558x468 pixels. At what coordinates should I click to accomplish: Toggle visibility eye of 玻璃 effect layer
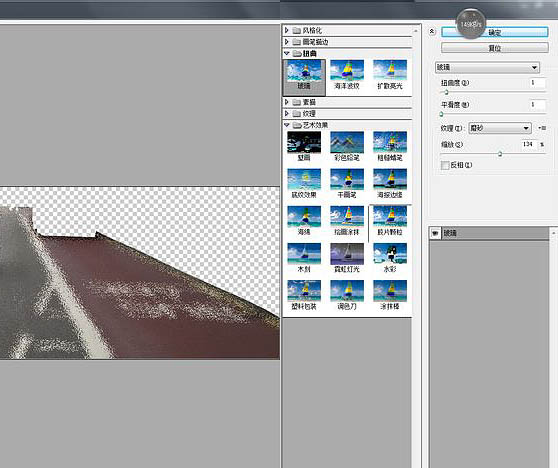pos(435,233)
